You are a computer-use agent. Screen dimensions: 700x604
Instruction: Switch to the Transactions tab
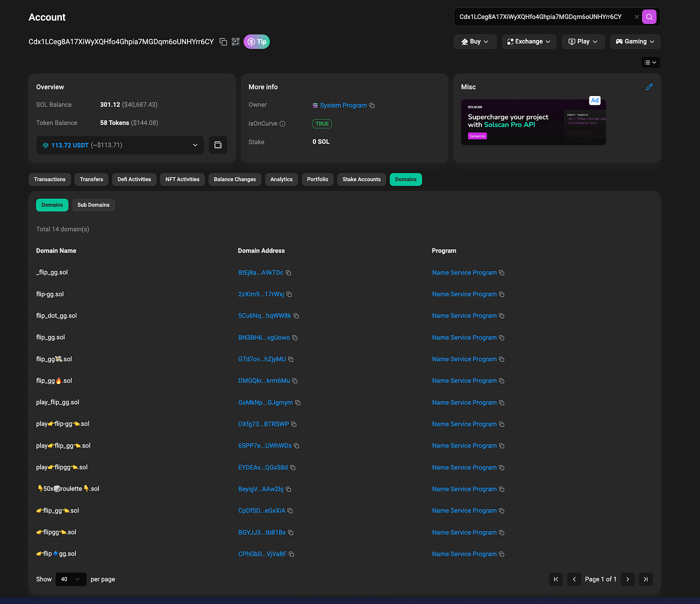pos(49,179)
